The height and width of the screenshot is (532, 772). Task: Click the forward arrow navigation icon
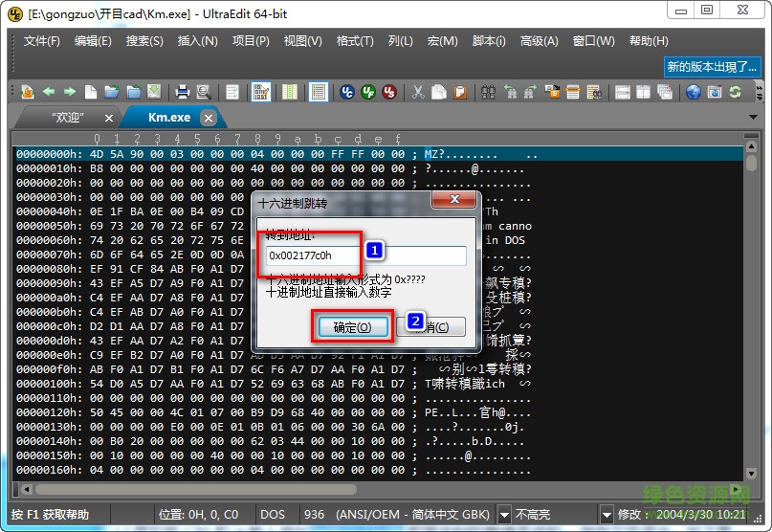pyautogui.click(x=70, y=92)
